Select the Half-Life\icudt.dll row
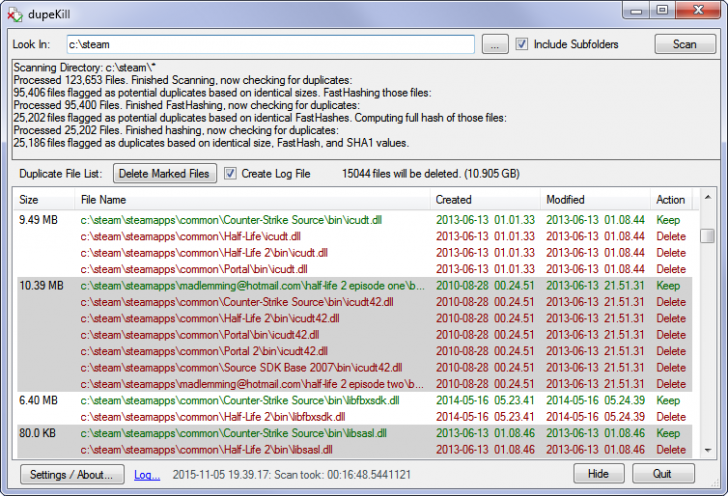Viewport: 728px width, 496px height. [355, 236]
